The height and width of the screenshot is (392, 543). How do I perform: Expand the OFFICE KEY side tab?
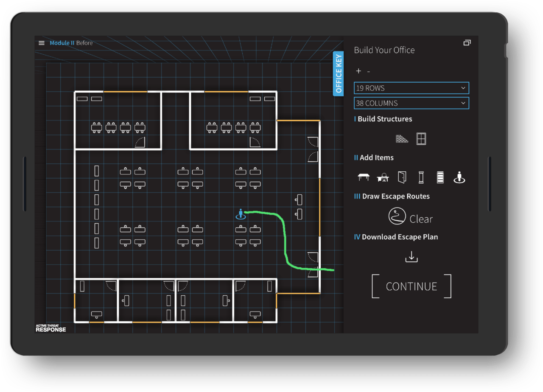click(338, 74)
